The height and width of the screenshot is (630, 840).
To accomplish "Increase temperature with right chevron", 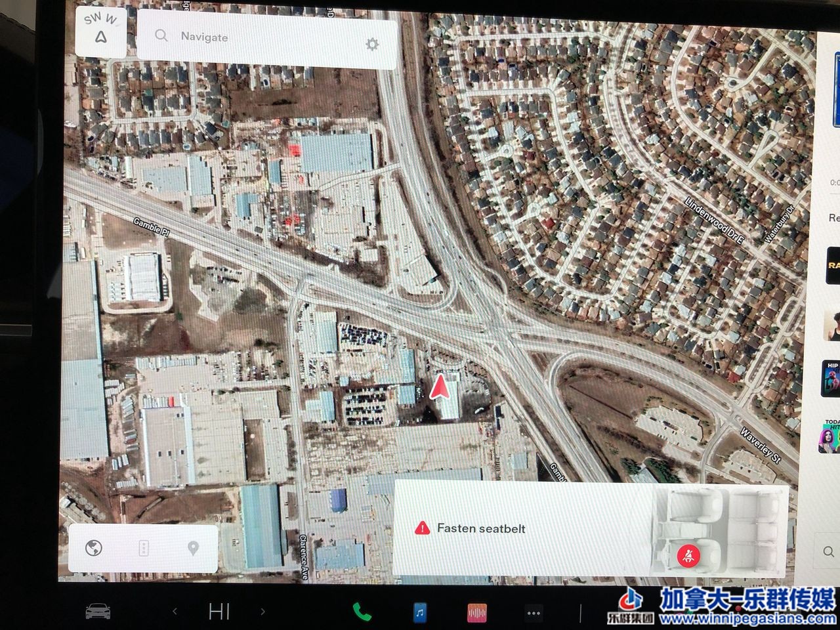I will 262,612.
